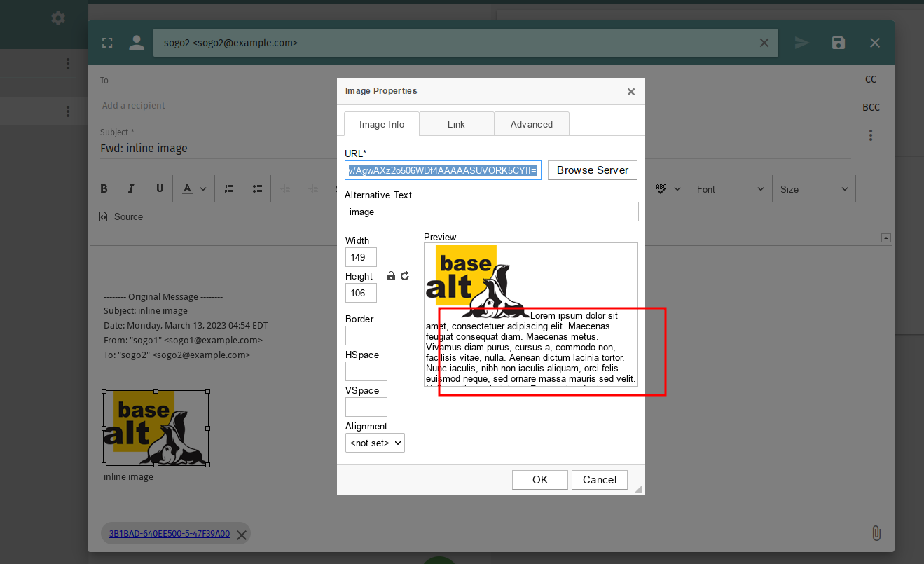Toggle bold formatting in editor toolbar
Image resolution: width=924 pixels, height=564 pixels.
pos(104,188)
